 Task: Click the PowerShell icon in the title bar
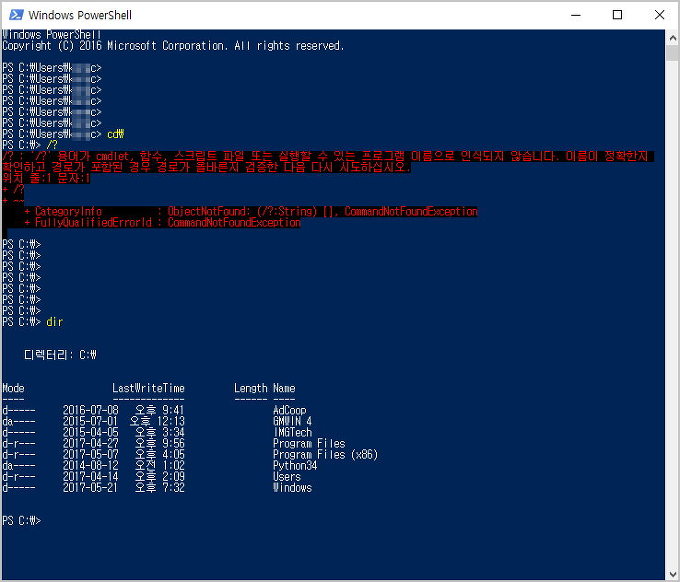tap(14, 15)
